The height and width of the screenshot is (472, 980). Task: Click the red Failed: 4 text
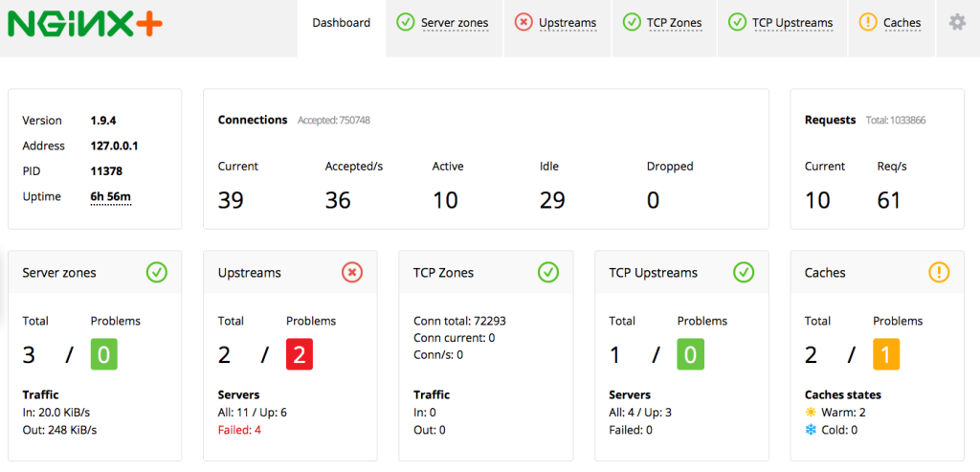click(x=239, y=430)
